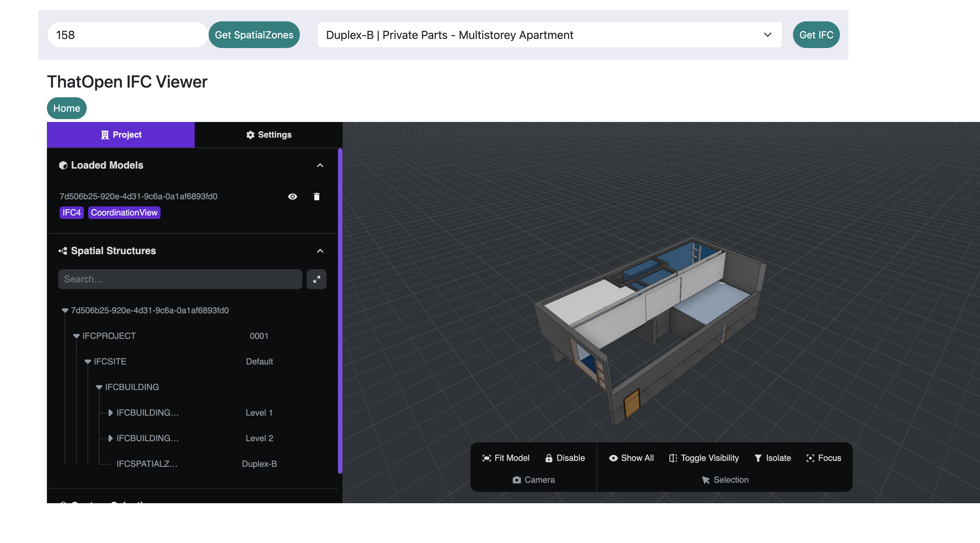Click the Camera toolbar section label
Viewport: 980px width, 543px height.
[x=533, y=480]
